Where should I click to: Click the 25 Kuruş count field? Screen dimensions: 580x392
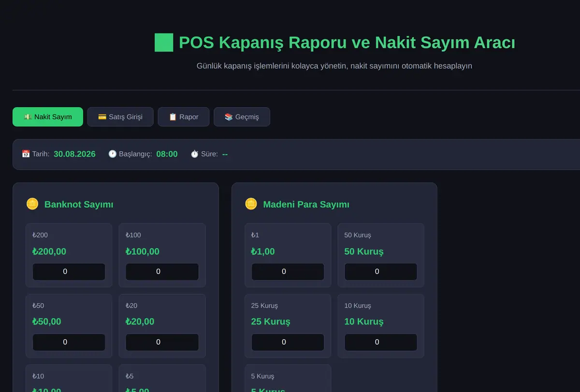[288, 342]
